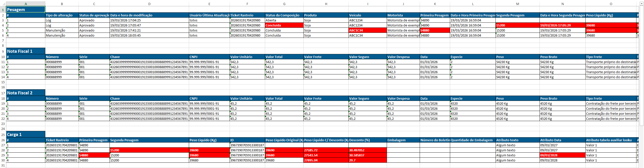Click the "Peso Liquido C/ Desconto" header cell
This screenshot has height=168, width=644.
point(326,140)
